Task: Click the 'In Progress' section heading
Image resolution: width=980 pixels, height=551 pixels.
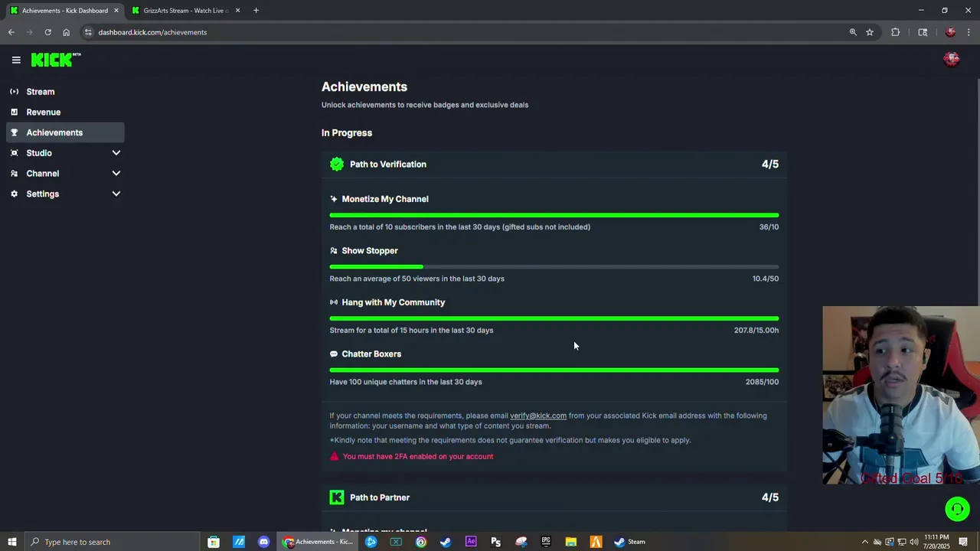Action: (347, 132)
